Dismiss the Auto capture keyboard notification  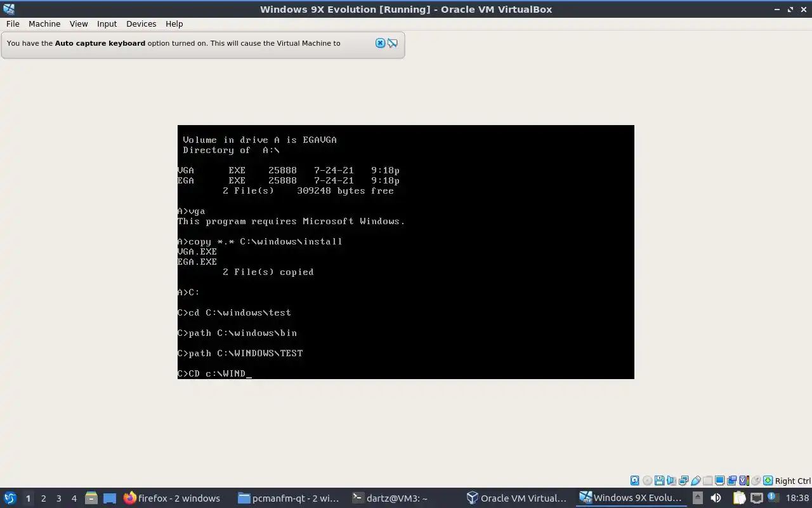point(380,43)
